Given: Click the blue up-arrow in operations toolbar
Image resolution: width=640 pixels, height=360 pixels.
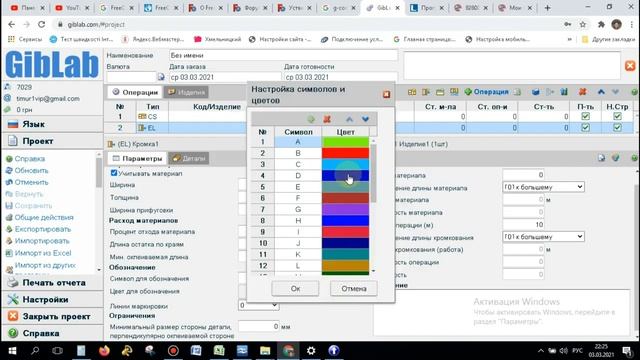Looking at the screenshot, I should coord(601,92).
